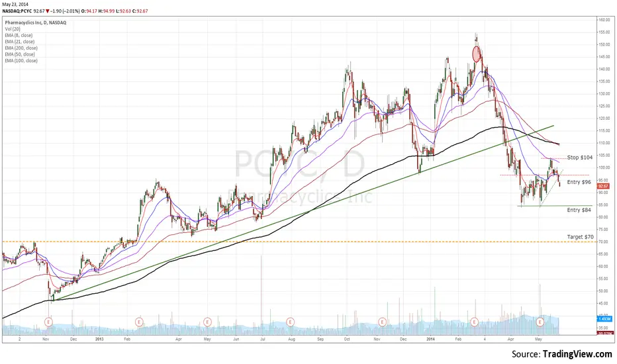Click the 'Jul' label on time axis
The image size is (617, 364).
pos(262,339)
